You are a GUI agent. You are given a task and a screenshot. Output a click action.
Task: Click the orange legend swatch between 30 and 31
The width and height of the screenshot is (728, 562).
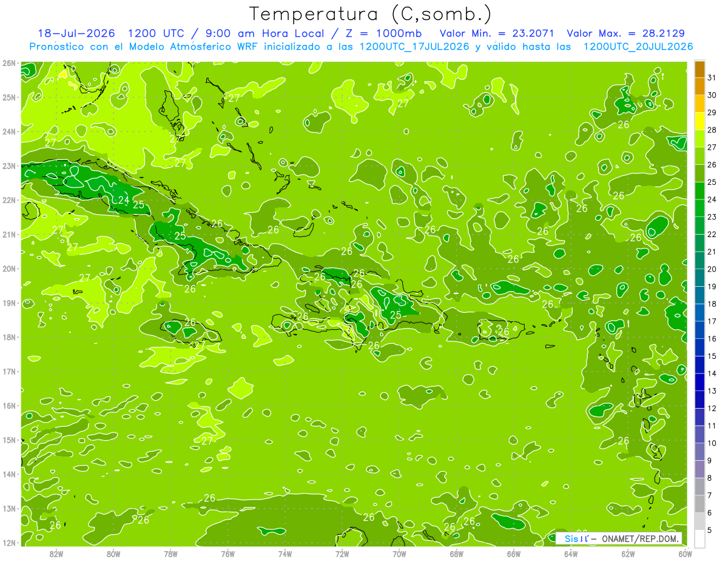[x=699, y=87]
